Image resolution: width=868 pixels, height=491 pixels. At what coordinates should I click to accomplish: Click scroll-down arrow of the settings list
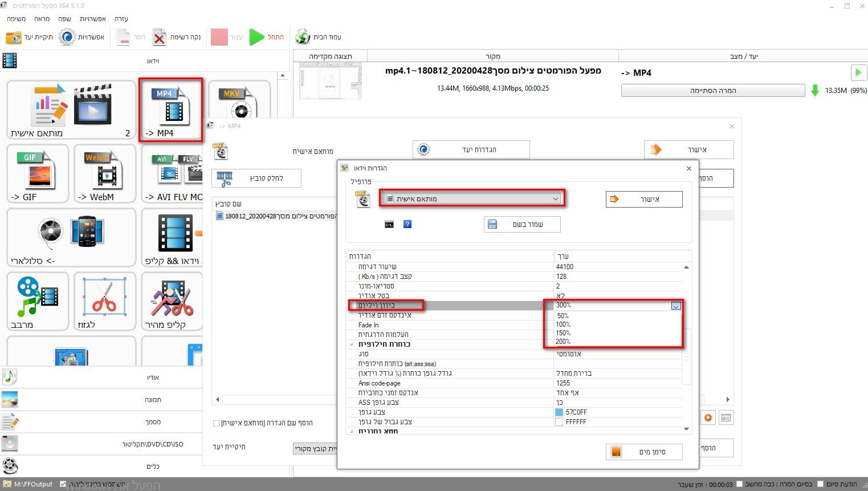[x=686, y=429]
